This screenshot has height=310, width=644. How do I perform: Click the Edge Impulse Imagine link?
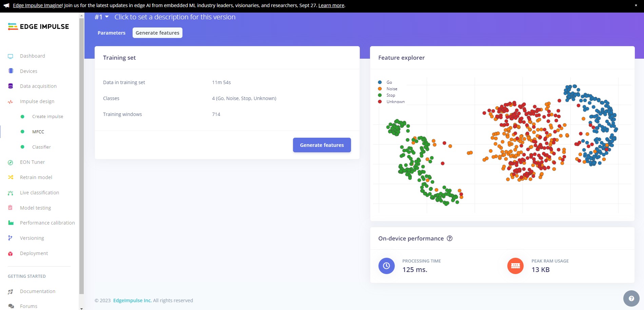coord(38,5)
